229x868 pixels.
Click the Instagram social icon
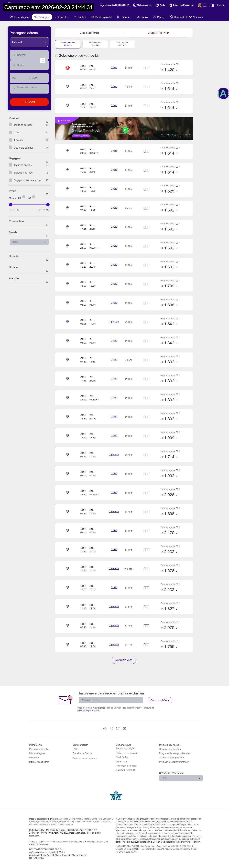(x=111, y=729)
